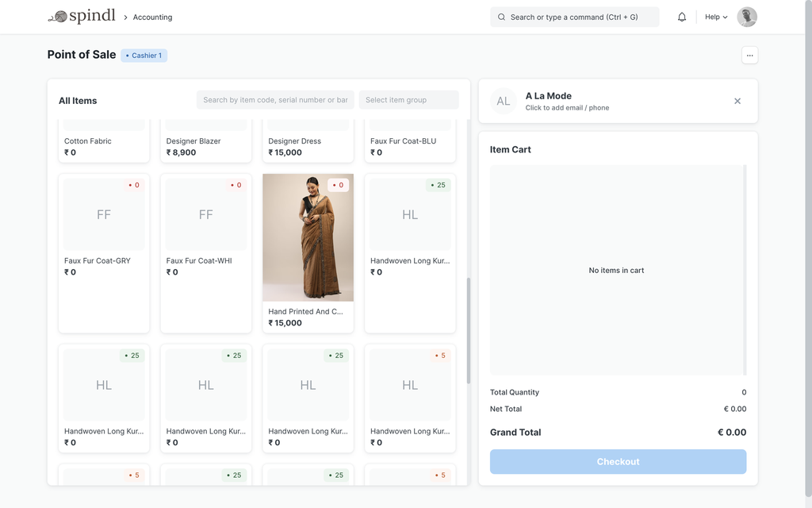Select the Faux Fur Coat-GRY item tile

[x=104, y=252]
